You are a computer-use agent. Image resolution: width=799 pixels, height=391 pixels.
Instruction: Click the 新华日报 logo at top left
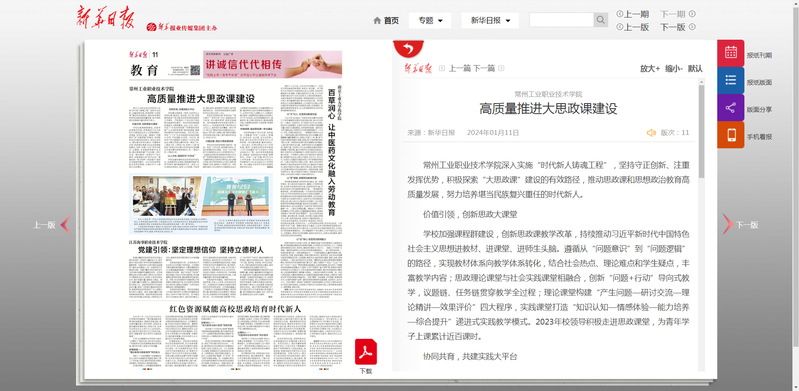click(105, 18)
